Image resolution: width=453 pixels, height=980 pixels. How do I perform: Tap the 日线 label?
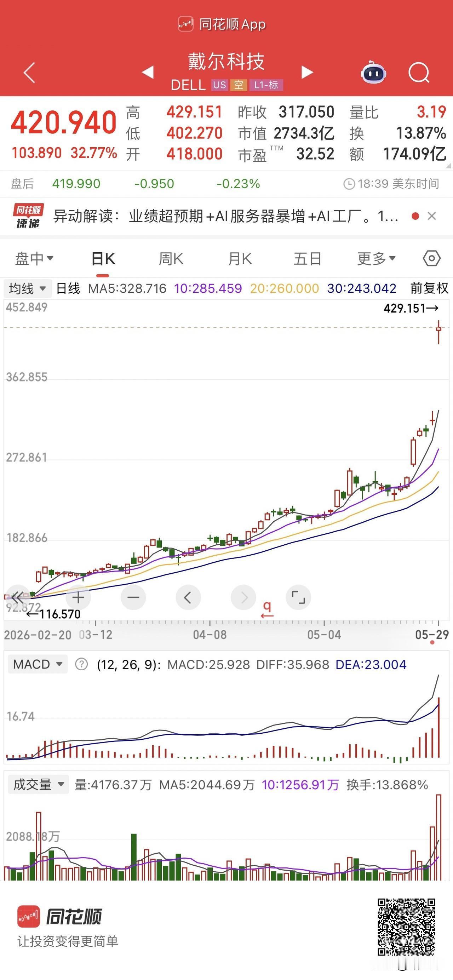coord(68,288)
